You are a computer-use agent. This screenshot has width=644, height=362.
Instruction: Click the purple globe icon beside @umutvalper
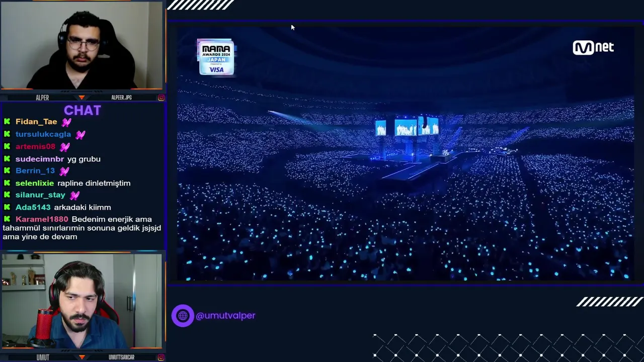point(183,316)
